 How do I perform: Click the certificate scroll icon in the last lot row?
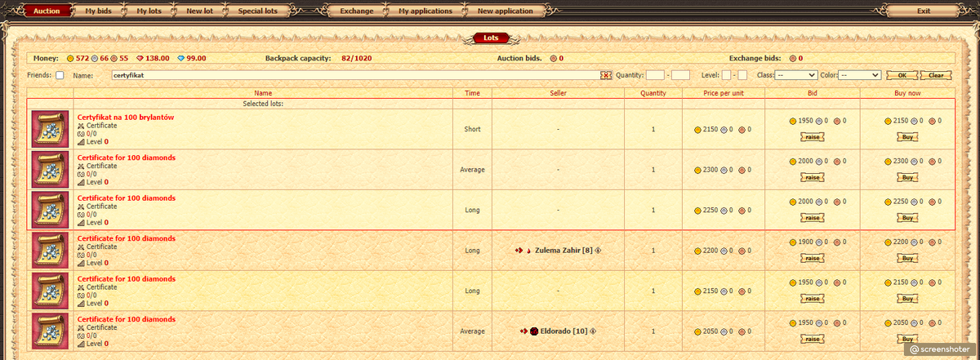pos(50,331)
